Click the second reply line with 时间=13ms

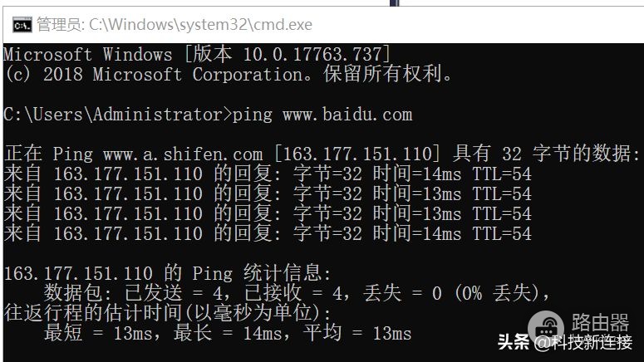(268, 193)
